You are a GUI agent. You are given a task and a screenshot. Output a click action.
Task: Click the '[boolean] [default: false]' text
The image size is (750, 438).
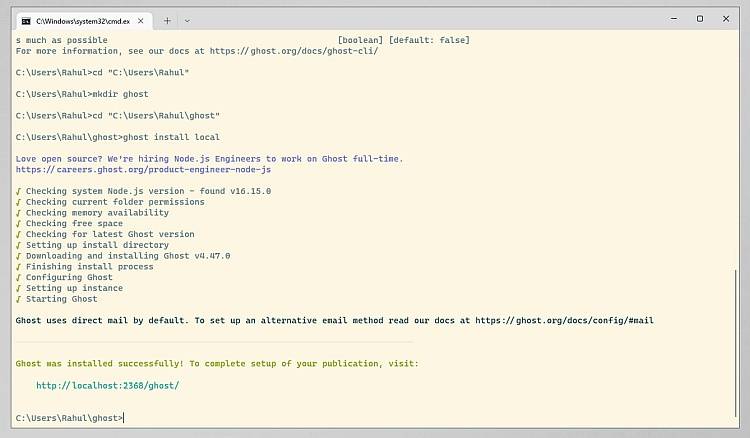(404, 40)
